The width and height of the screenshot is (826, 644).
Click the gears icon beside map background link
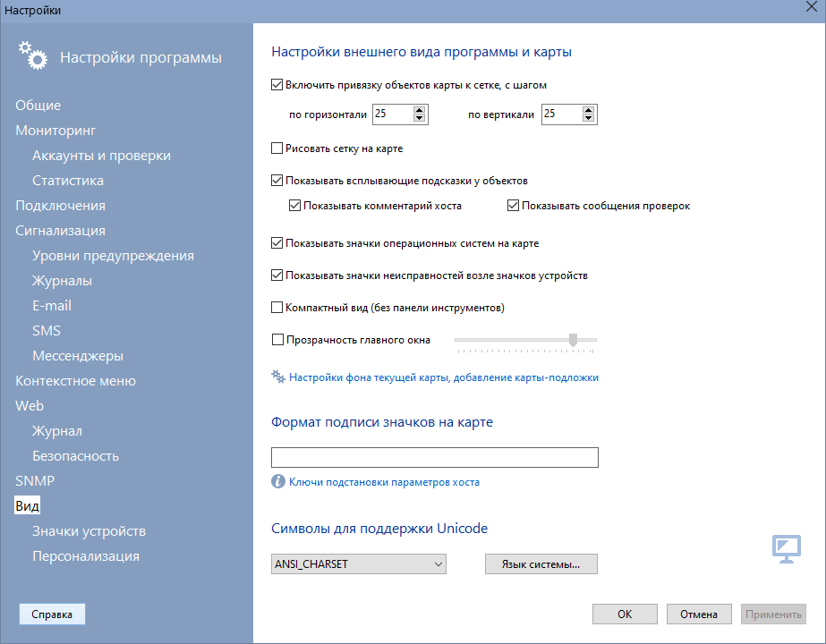278,377
